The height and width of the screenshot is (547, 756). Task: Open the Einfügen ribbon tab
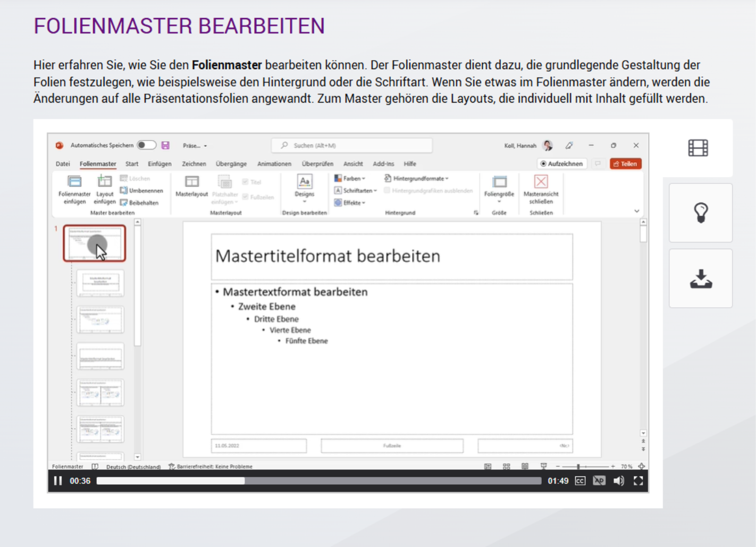[159, 164]
